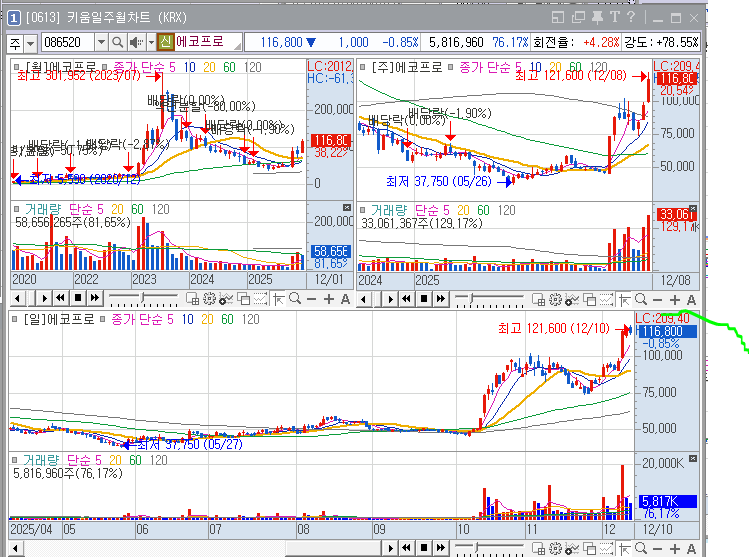The width and height of the screenshot is (749, 557).
Task: Rewind in the weekly chart toolbar
Action: click(x=407, y=299)
